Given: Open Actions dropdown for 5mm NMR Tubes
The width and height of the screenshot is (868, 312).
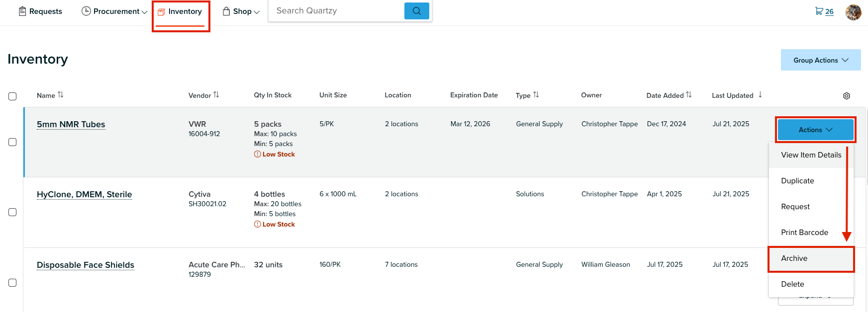Looking at the screenshot, I should (x=816, y=130).
